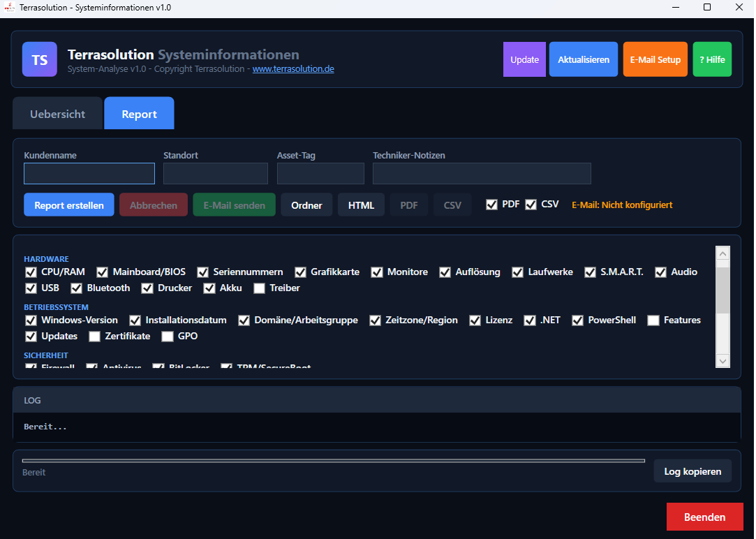Enable the Treiber checkbox
Screen dimensions: 756x539
pyautogui.click(x=260, y=288)
